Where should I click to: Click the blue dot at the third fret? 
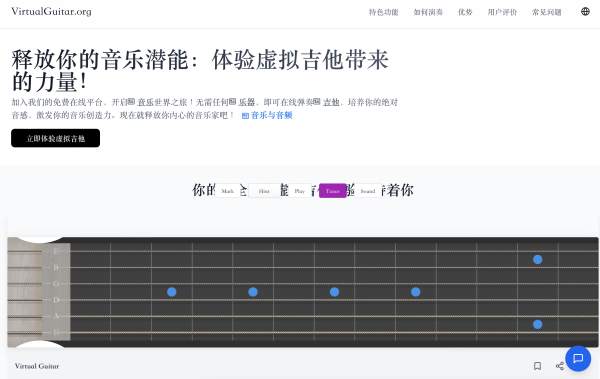pos(171,292)
